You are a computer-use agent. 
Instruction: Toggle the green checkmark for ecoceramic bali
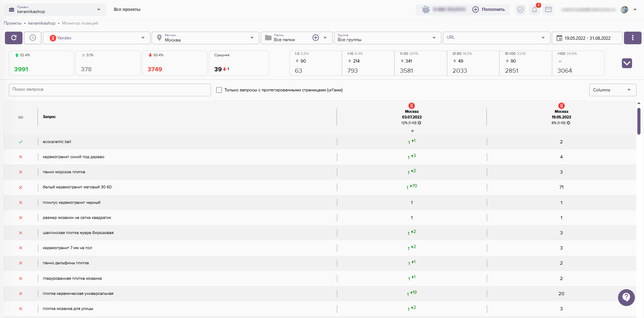(21, 142)
